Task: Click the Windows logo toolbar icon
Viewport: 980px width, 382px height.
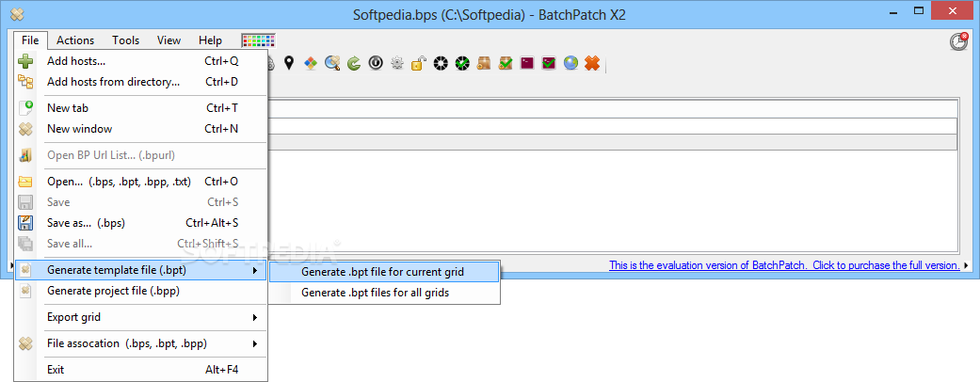Action: point(311,63)
